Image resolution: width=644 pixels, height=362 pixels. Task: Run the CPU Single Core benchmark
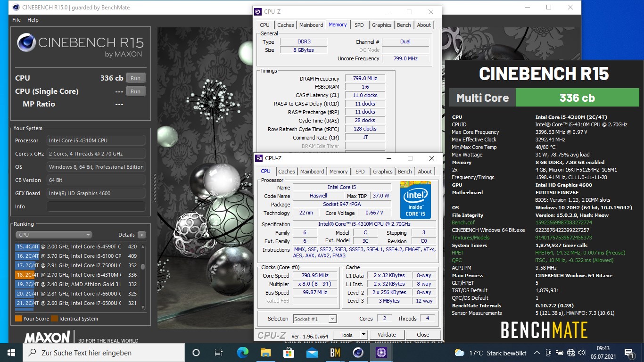click(136, 91)
